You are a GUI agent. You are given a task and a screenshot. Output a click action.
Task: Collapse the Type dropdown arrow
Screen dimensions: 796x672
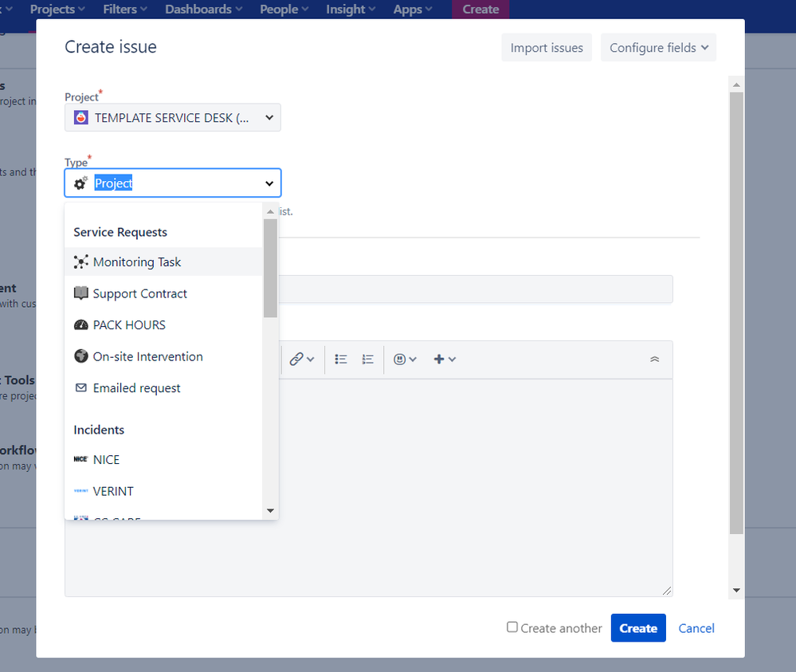coord(269,183)
